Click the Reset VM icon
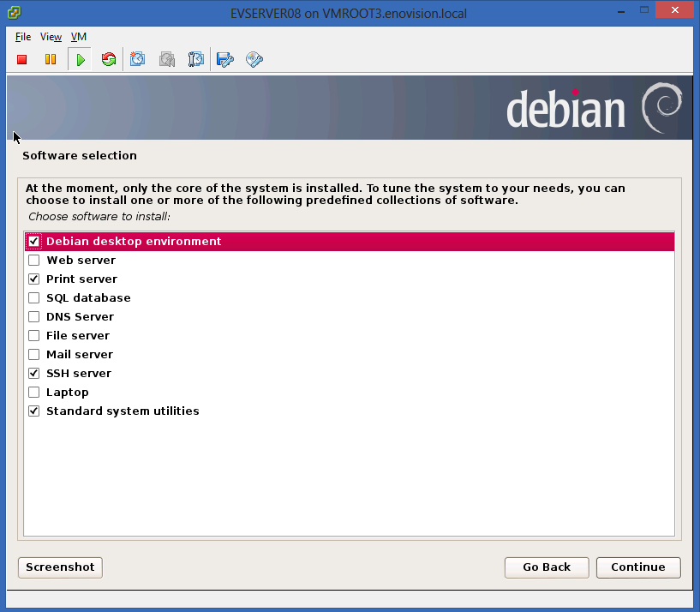Screen dimensions: 700x612 tap(109, 59)
